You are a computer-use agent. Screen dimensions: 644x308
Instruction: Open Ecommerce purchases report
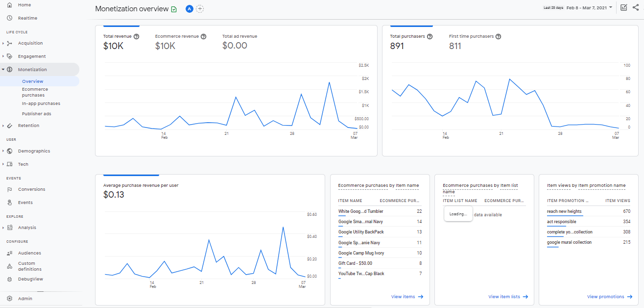(x=35, y=92)
